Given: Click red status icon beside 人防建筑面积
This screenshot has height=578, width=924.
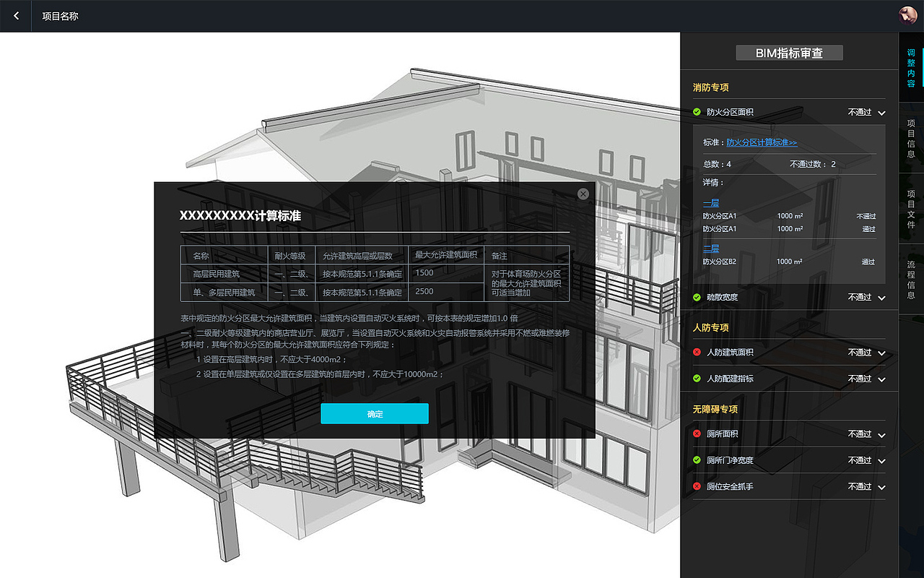Looking at the screenshot, I should pos(697,352).
